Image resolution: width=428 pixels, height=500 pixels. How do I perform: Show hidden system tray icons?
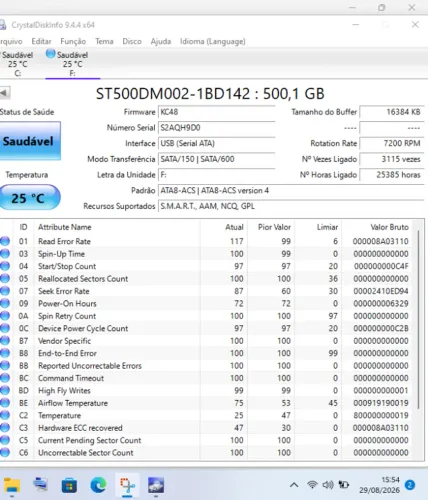tap(294, 485)
